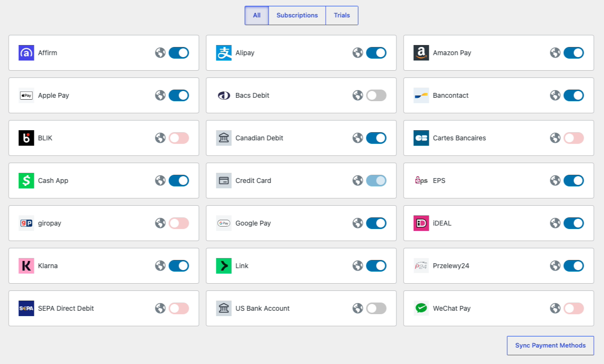The height and width of the screenshot is (364, 604).
Task: Turn off the Klarna toggle
Action: 179,266
